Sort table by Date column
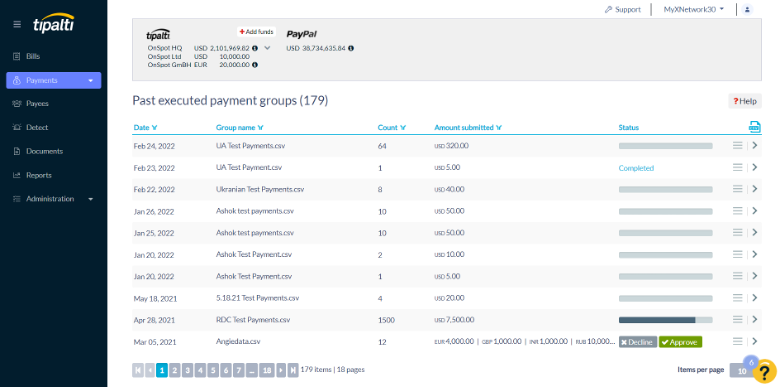The image size is (780, 390). tap(145, 128)
